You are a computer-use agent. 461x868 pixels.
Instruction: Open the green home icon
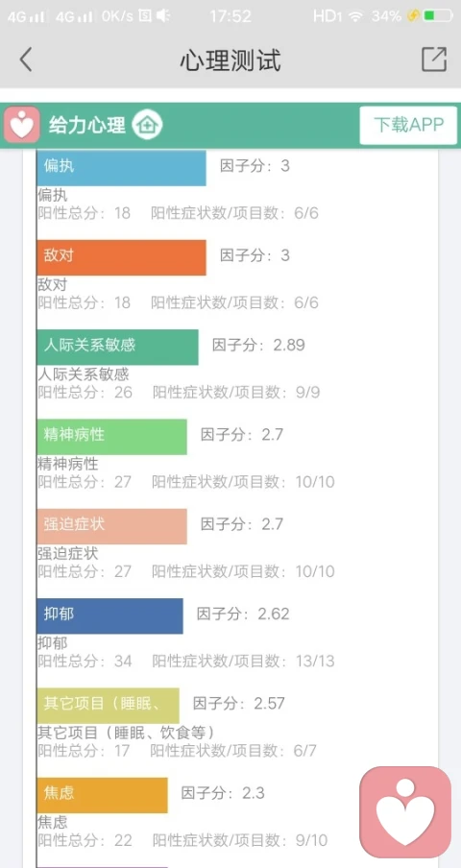tap(147, 125)
